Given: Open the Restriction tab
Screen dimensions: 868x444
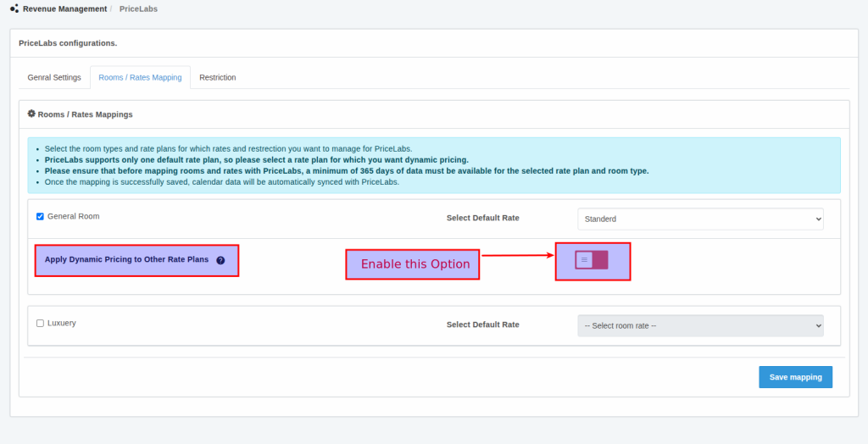Looking at the screenshot, I should (218, 77).
